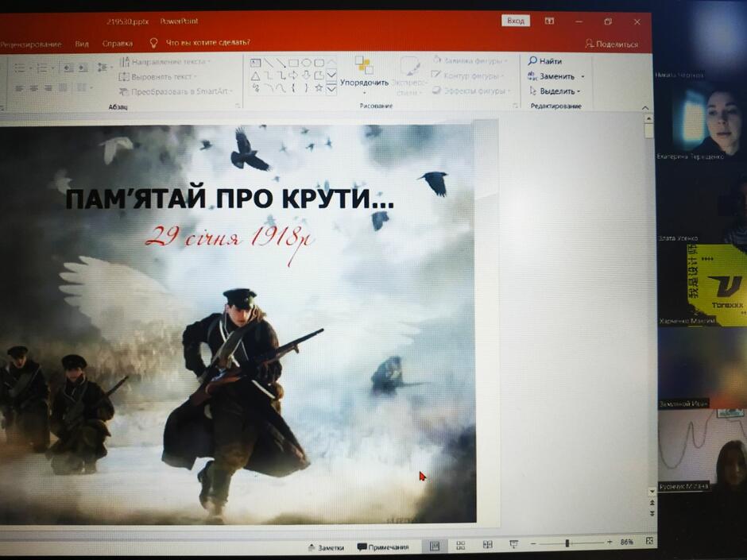Switch to reading view in status bar
747x560 pixels.
pos(487,544)
